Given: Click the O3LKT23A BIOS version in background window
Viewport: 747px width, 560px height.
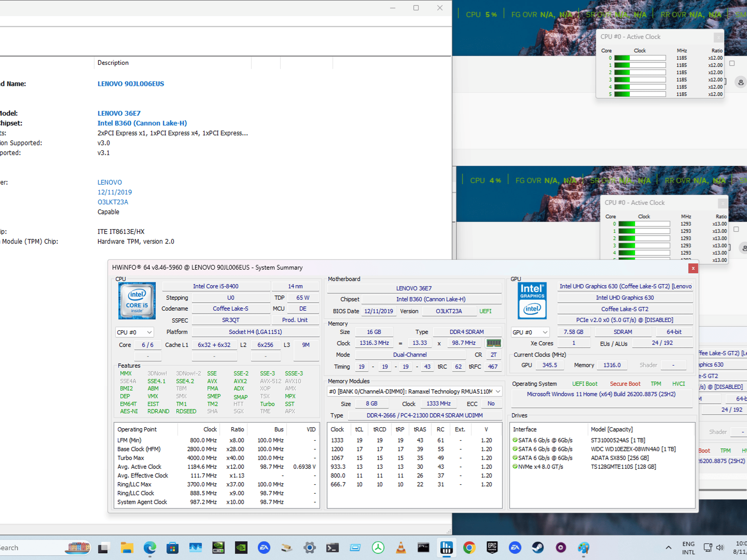Looking at the screenshot, I should pyautogui.click(x=113, y=202).
